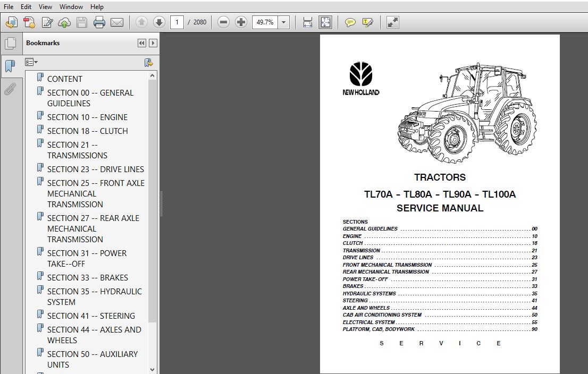Image resolution: width=588 pixels, height=374 pixels.
Task: Expand the Bookmarks pane with the right-arrow button
Action: (153, 43)
